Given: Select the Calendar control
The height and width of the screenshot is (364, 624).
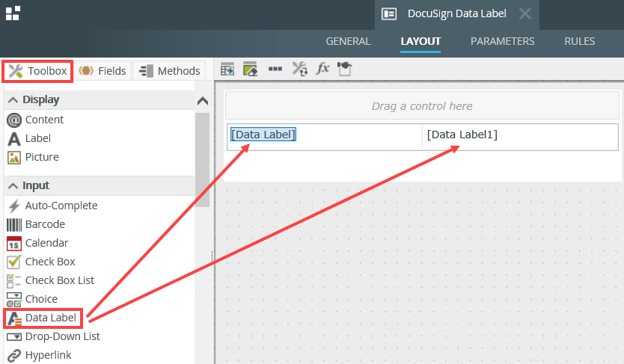Looking at the screenshot, I should coord(37,243).
